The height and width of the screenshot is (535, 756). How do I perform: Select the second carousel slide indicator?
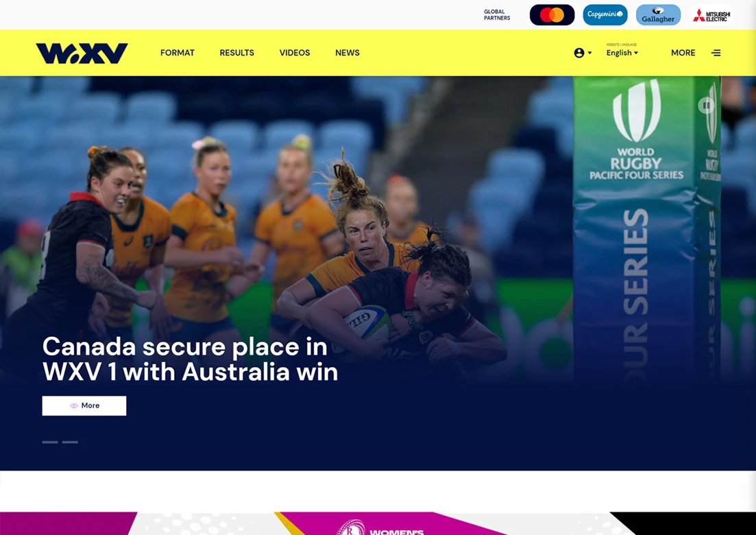point(70,442)
